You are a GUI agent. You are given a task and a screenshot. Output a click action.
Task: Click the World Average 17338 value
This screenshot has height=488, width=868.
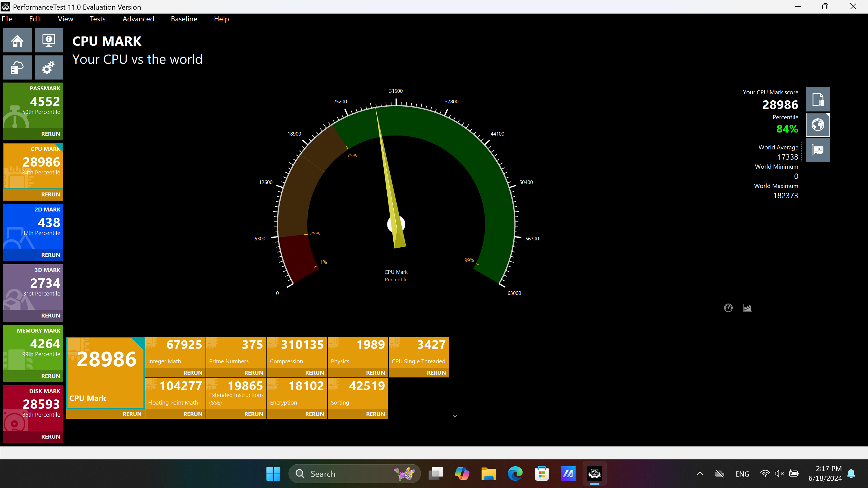[788, 157]
